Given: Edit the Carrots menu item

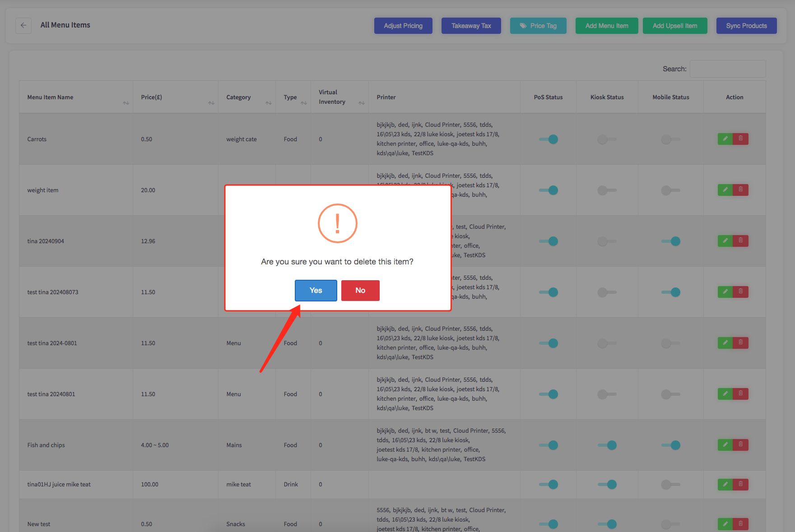Looking at the screenshot, I should coord(725,139).
